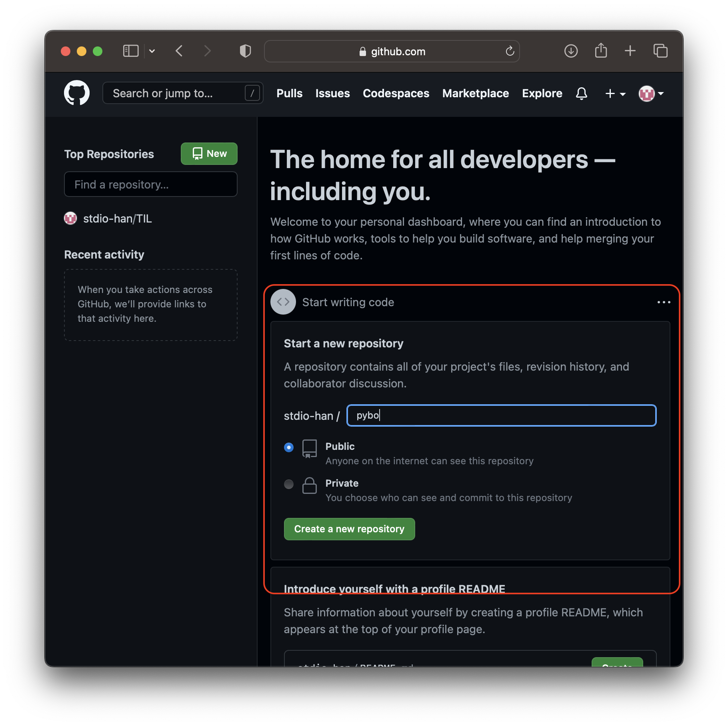This screenshot has width=728, height=726.
Task: Go back with the Safari back arrow
Action: pos(179,51)
